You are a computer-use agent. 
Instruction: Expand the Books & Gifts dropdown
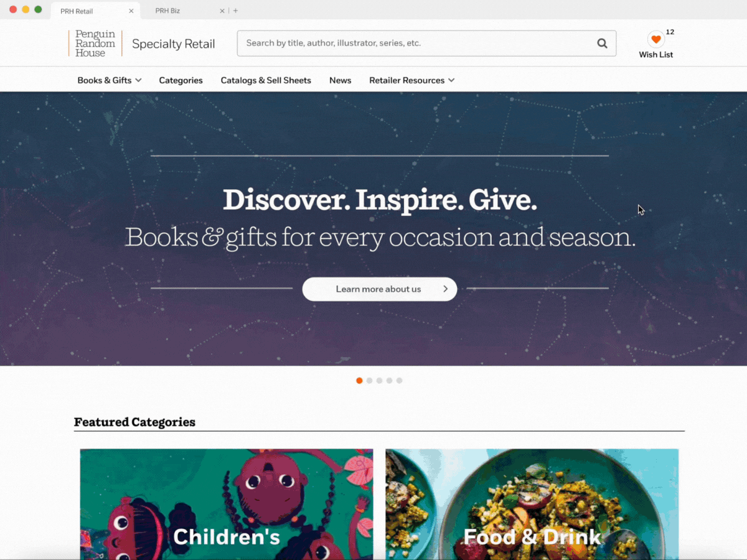tap(110, 80)
